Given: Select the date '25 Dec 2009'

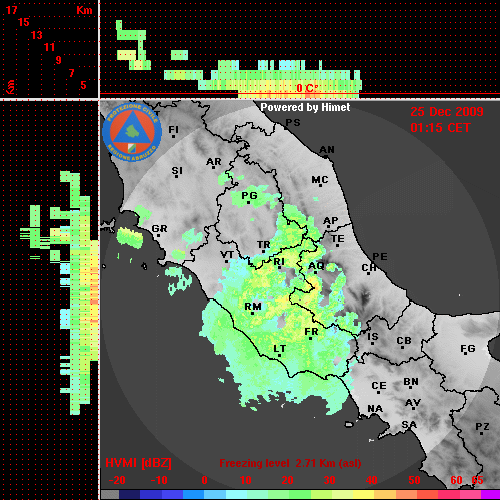Looking at the screenshot, I should (x=447, y=112).
